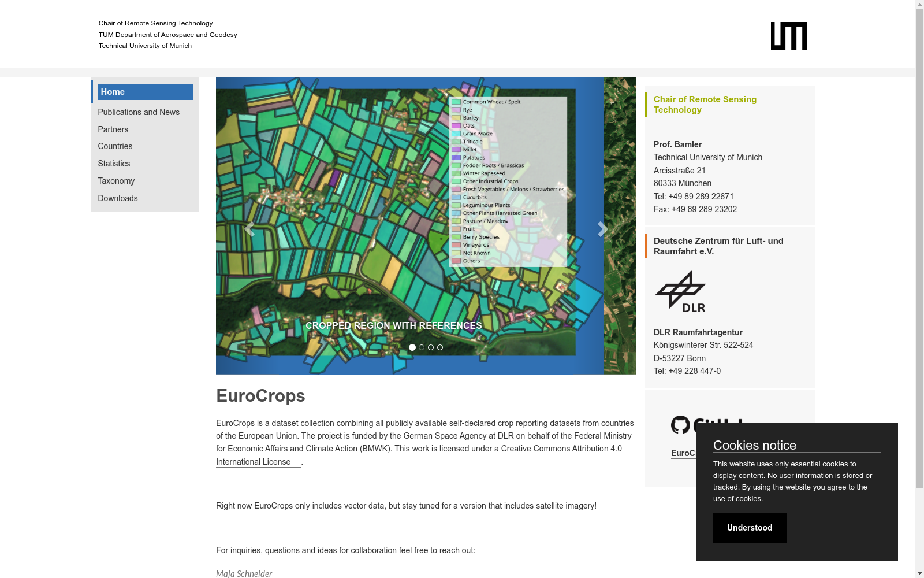Navigate to Partners page
Image resolution: width=924 pixels, height=578 pixels.
coord(113,129)
